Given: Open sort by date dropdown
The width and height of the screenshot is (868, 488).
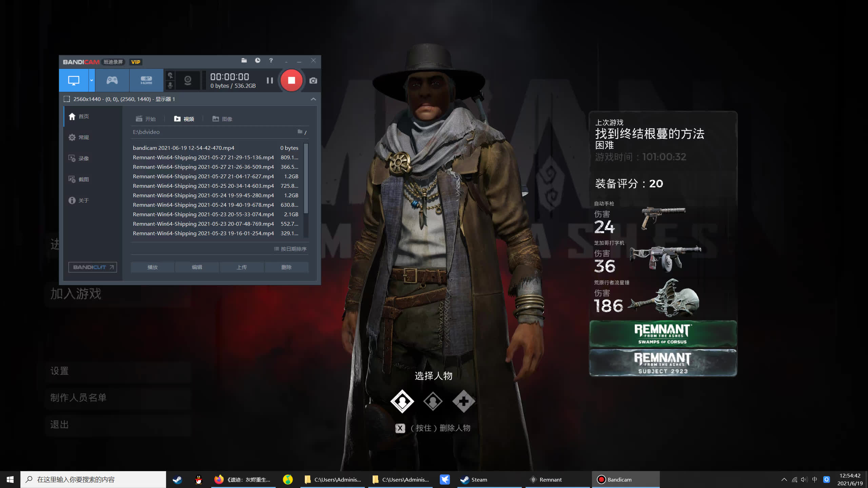Looking at the screenshot, I should (290, 249).
